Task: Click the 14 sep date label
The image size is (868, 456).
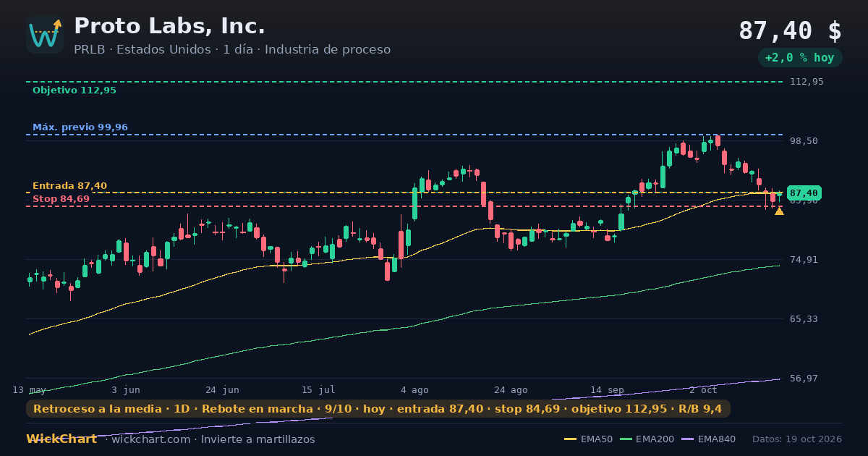Action: click(x=607, y=389)
